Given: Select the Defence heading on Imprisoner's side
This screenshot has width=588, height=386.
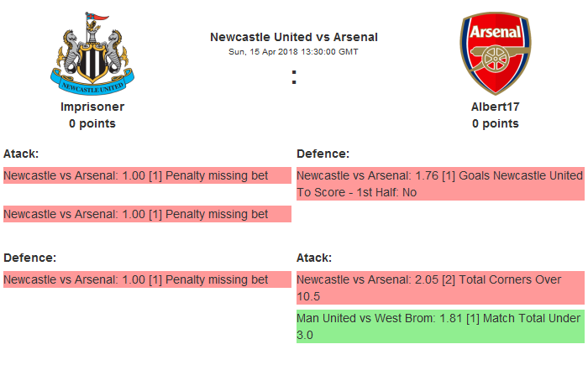Looking at the screenshot, I should point(29,258).
